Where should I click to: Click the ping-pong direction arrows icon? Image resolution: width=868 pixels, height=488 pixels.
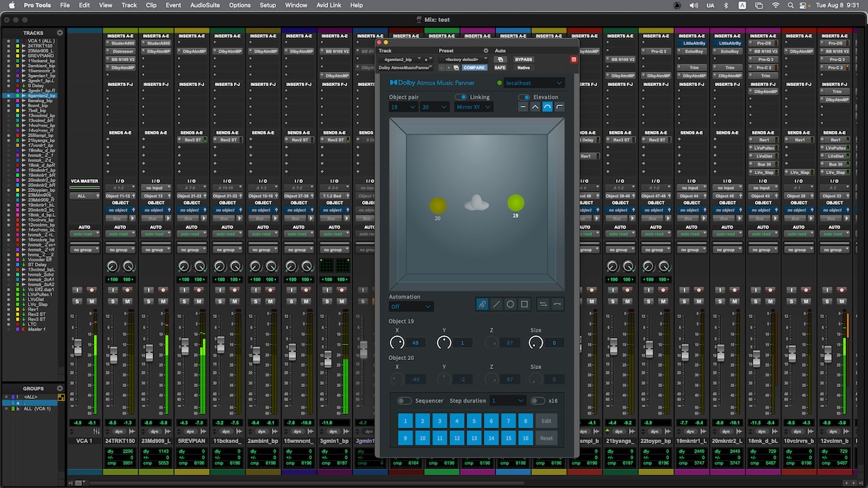pyautogui.click(x=544, y=304)
